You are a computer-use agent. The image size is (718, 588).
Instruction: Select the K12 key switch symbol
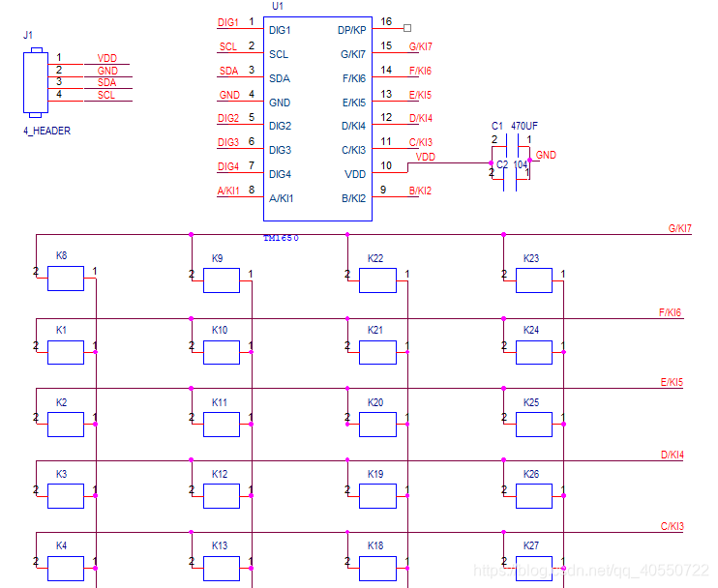(222, 496)
